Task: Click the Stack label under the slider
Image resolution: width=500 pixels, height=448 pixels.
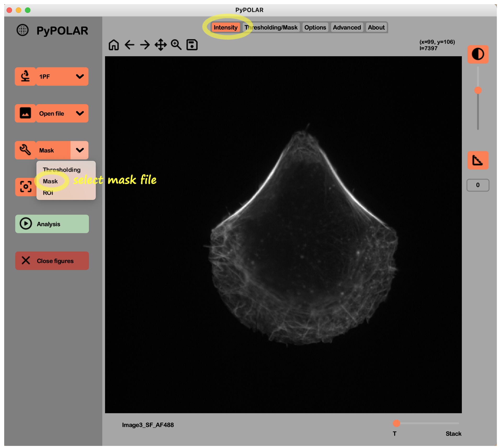Action: tap(453, 434)
